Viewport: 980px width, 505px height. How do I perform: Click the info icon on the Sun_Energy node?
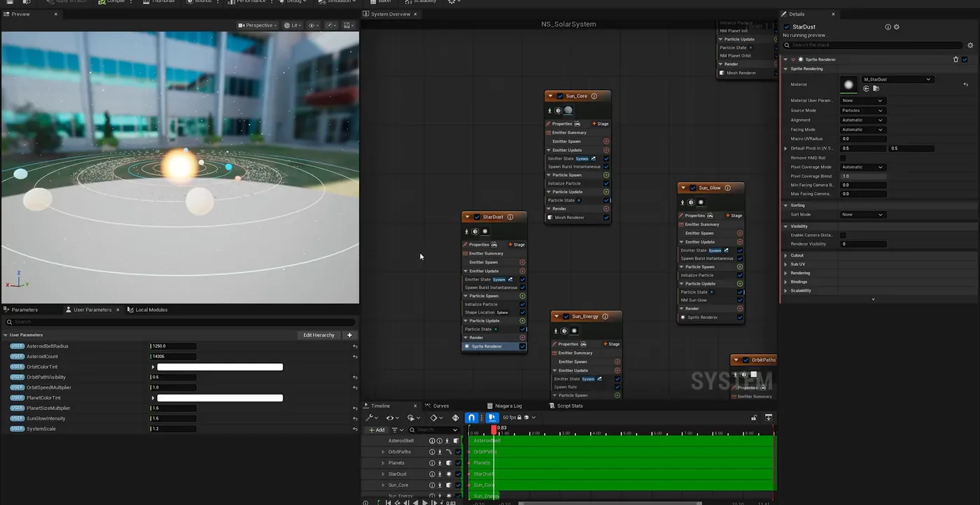point(605,316)
